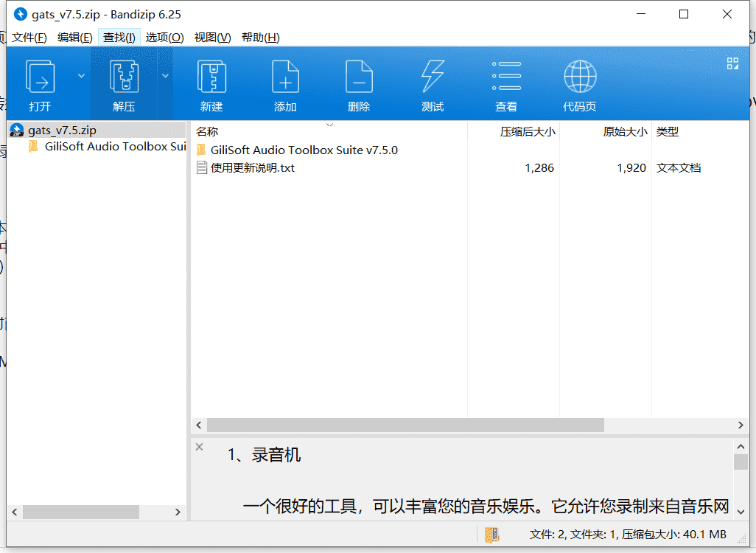Extract files using the 解压 icon
The width and height of the screenshot is (756, 553).
tap(124, 86)
